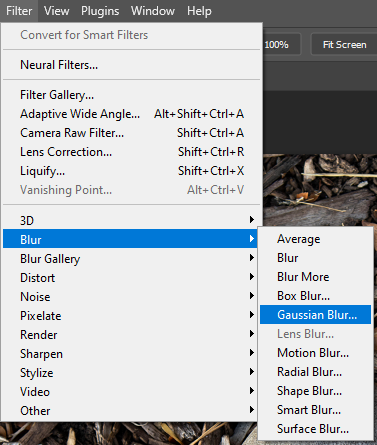377x445 pixels.
Task: Click the Fit Screen button
Action: (344, 44)
